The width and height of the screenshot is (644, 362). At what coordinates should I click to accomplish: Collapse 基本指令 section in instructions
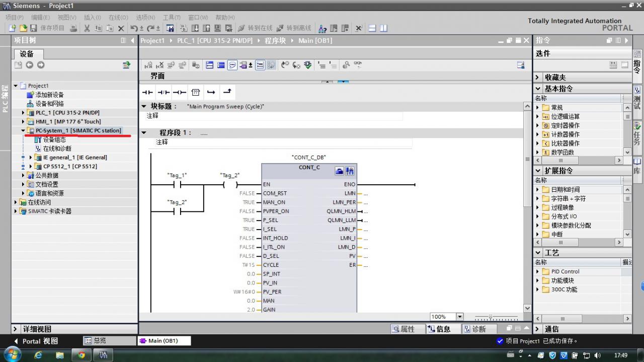pyautogui.click(x=538, y=89)
